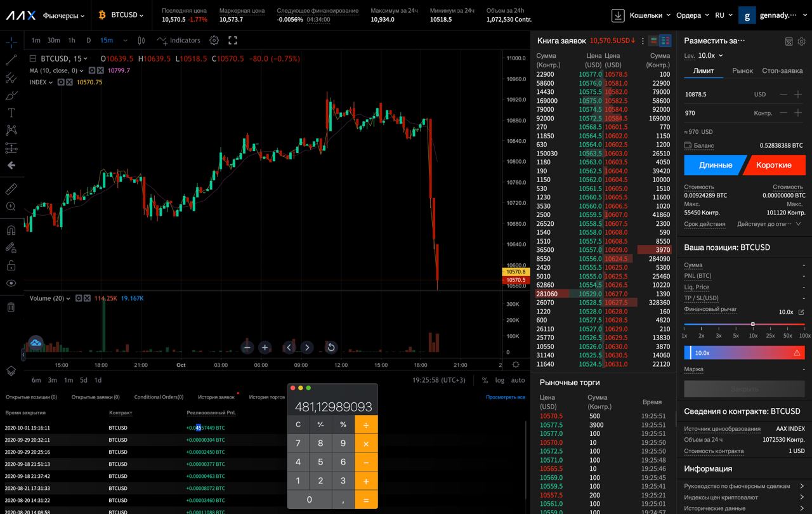812x514 pixels.
Task: Open the downloads icon in top bar
Action: coord(618,15)
